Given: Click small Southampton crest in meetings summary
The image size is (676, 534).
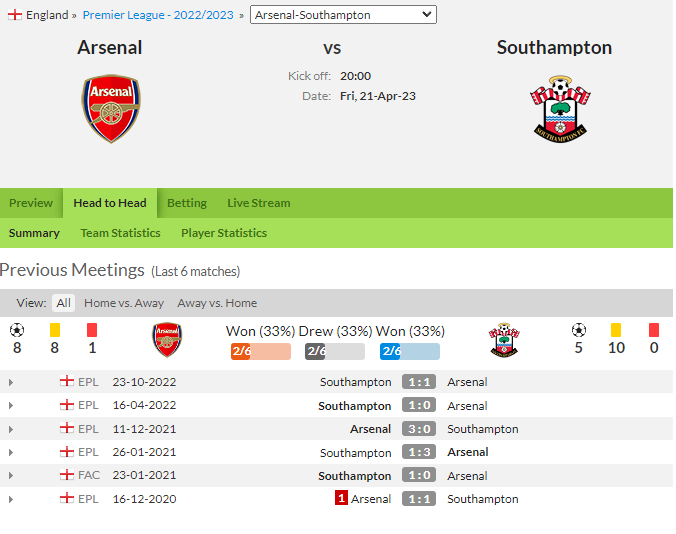Looking at the screenshot, I should click(x=504, y=340).
